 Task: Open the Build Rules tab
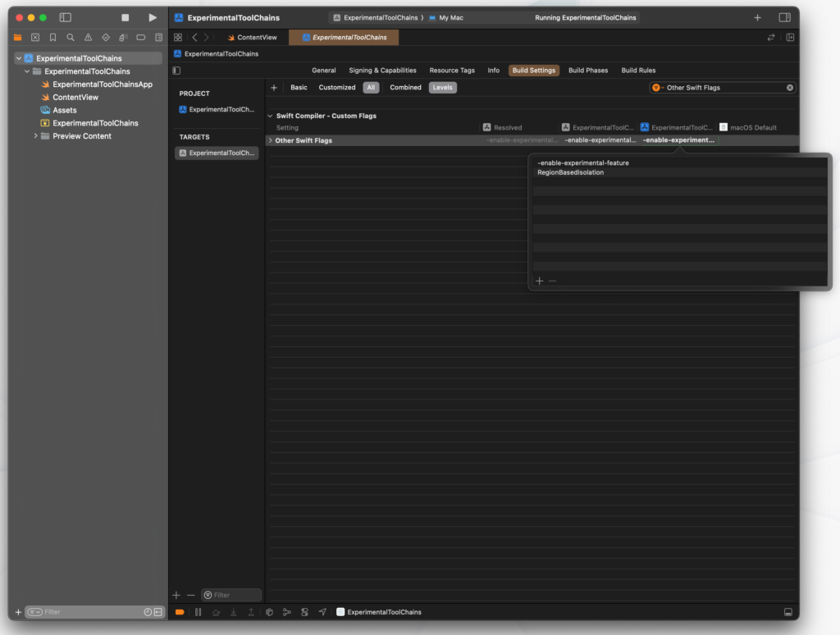coord(638,71)
